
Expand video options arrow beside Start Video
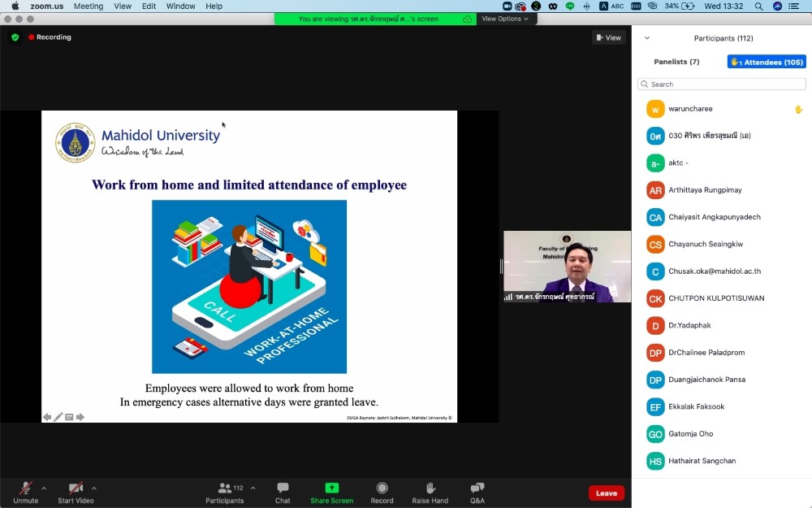coord(94,488)
